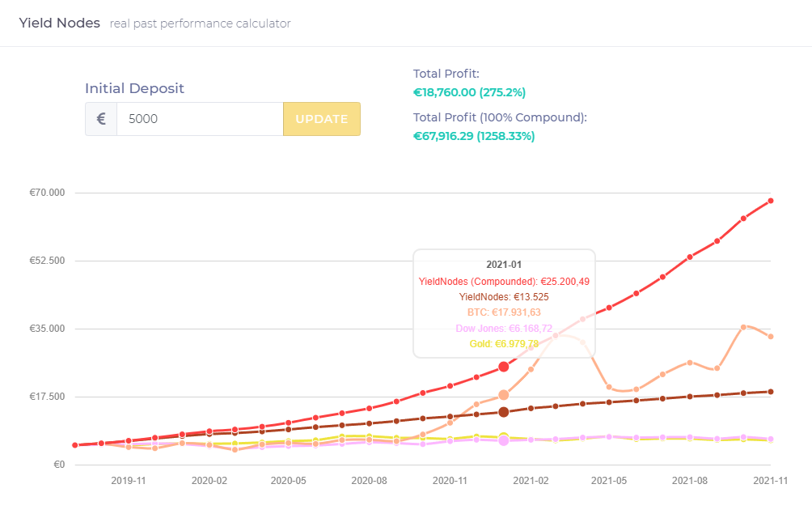Select the highlighted Dow Jones point for 2021-01
Viewport: 812px width, 514px height.
point(503,440)
